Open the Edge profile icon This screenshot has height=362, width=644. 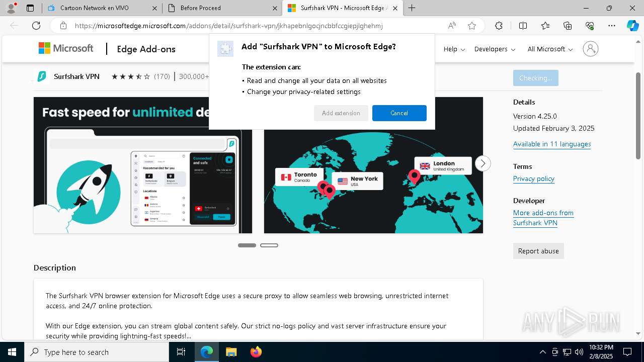(x=11, y=8)
